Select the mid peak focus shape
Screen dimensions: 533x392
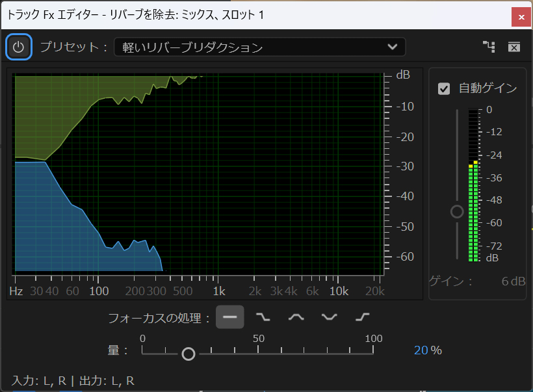(x=296, y=317)
